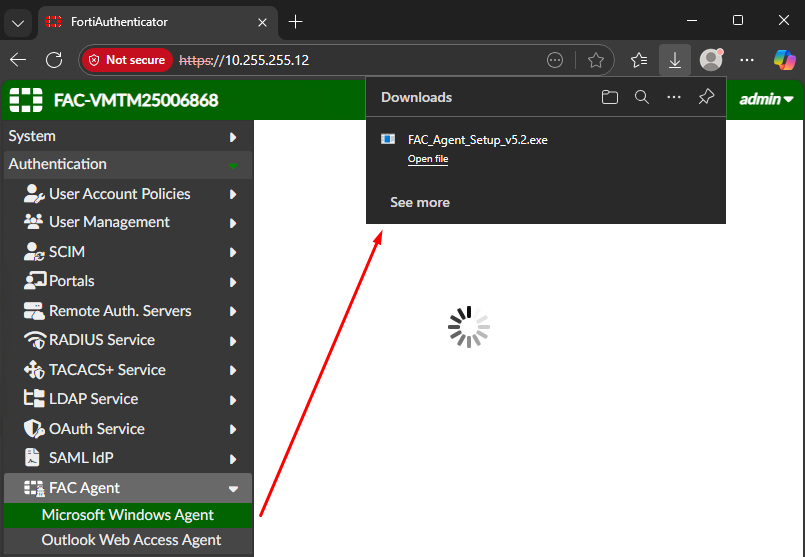805x557 pixels.
Task: Open more options in Downloads panel
Action: point(674,97)
